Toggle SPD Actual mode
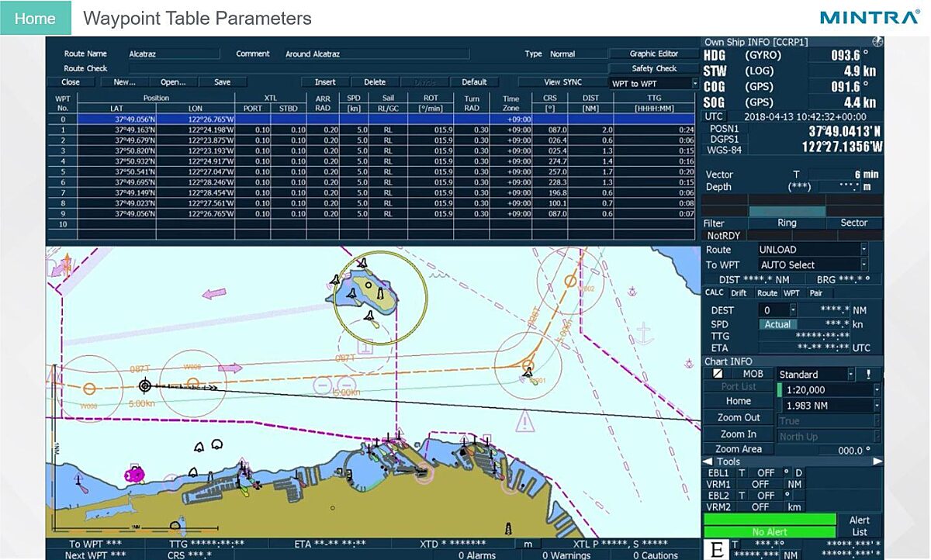Viewport: 931px width, 560px height. pyautogui.click(x=777, y=324)
